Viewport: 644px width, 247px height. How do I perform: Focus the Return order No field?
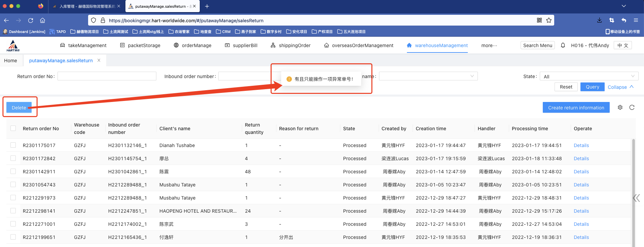pos(107,76)
